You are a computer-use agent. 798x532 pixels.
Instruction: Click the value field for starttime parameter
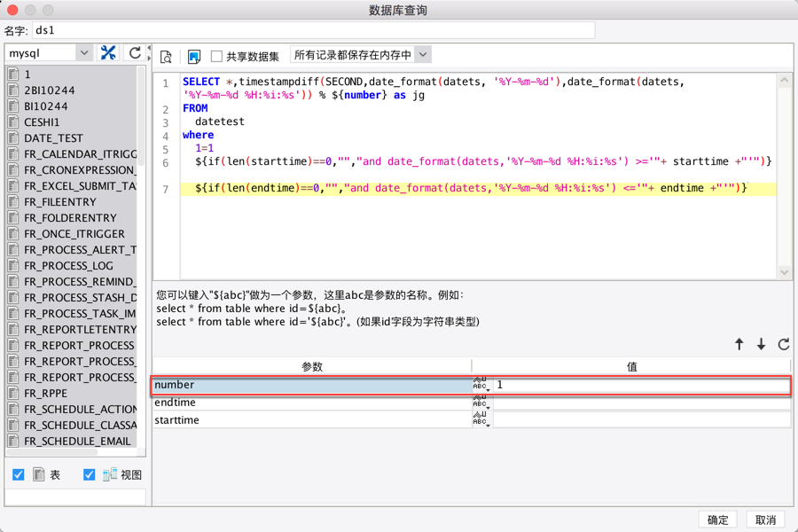coord(641,420)
